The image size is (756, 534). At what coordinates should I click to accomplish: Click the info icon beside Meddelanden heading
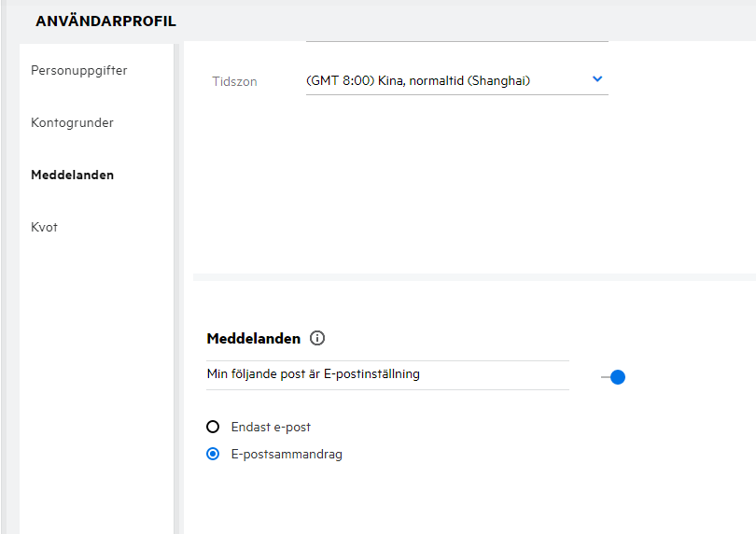[317, 339]
